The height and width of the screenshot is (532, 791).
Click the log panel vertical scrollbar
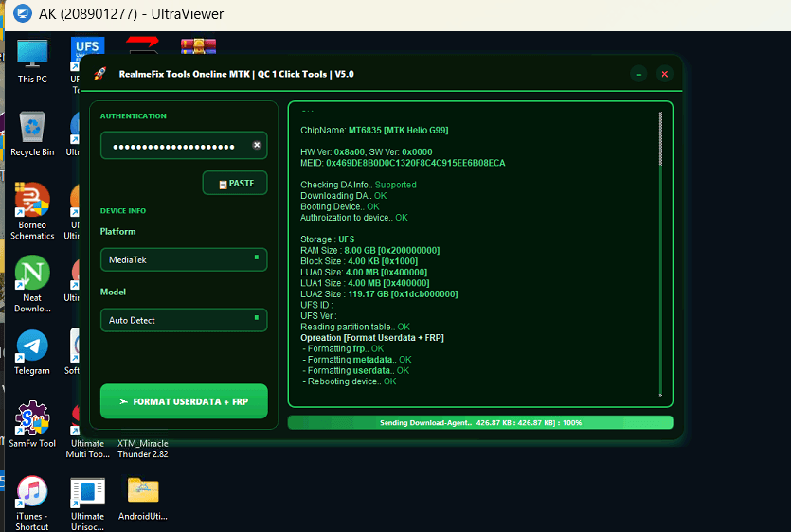point(660,254)
